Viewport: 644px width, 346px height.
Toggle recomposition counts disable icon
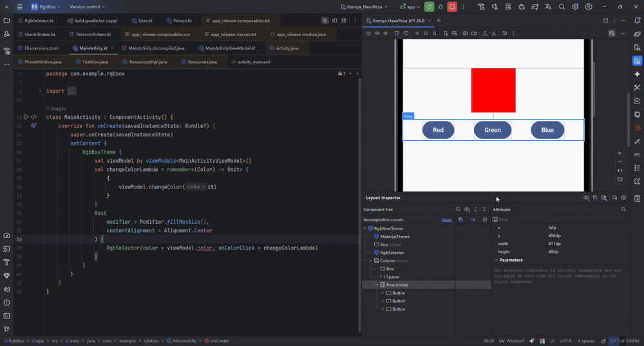click(485, 220)
